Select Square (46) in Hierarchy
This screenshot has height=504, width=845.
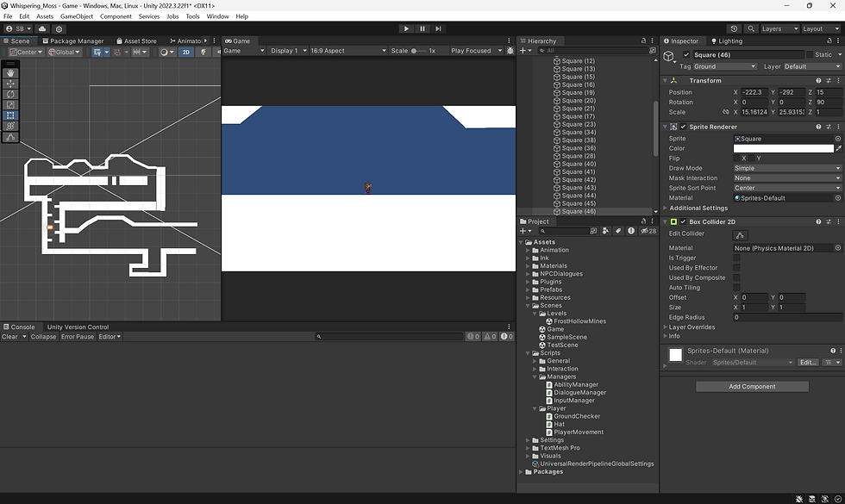click(x=579, y=211)
